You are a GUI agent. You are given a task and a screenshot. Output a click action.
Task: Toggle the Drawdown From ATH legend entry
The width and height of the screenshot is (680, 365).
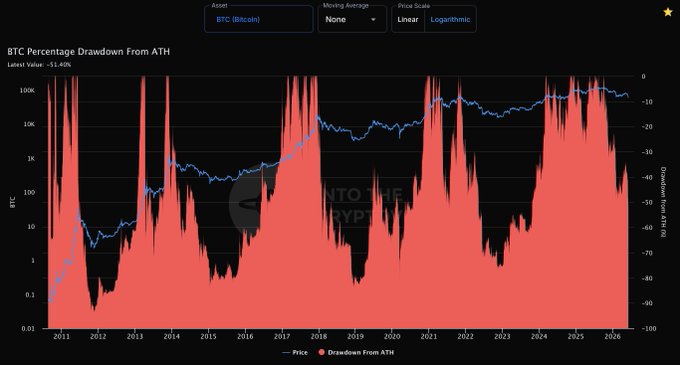click(356, 352)
